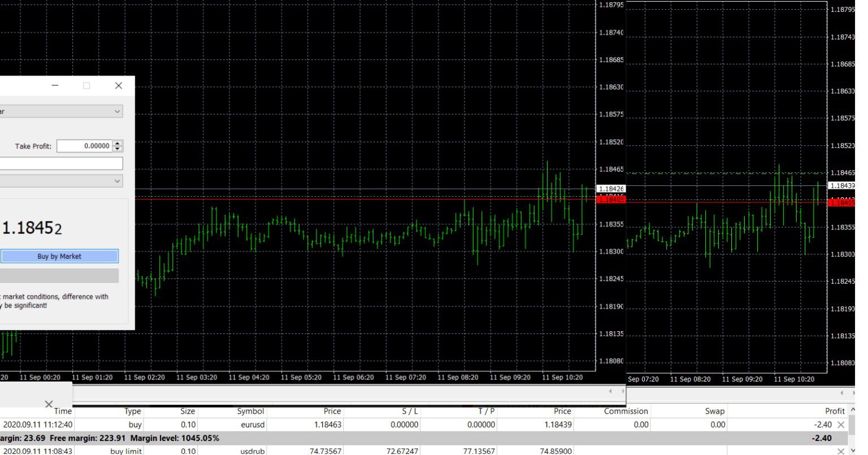Click the buy limit type cell
The height and width of the screenshot is (455, 868).
click(126, 451)
